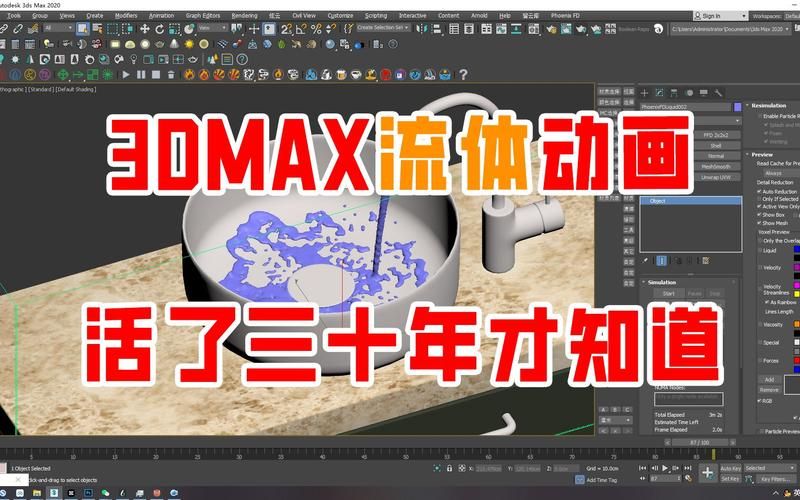Toggle As Rainbow checkbox
Viewport: 800px width, 500px height.
(x=767, y=302)
